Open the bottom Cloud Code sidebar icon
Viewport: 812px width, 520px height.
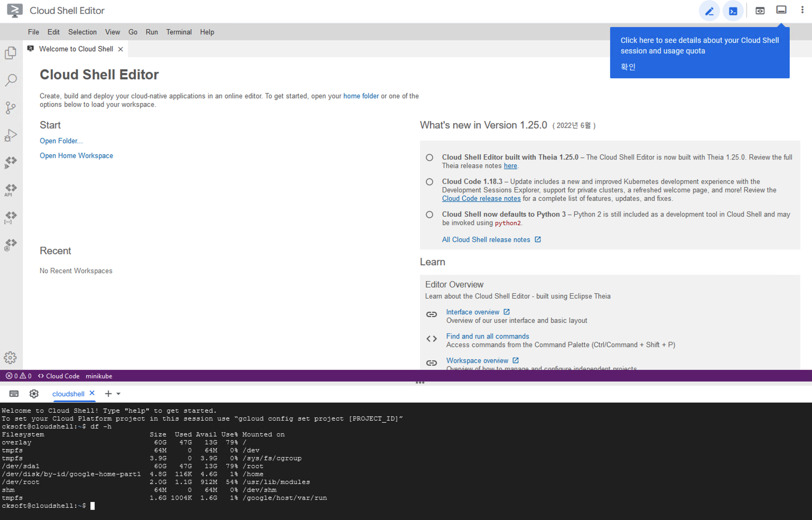[11, 245]
